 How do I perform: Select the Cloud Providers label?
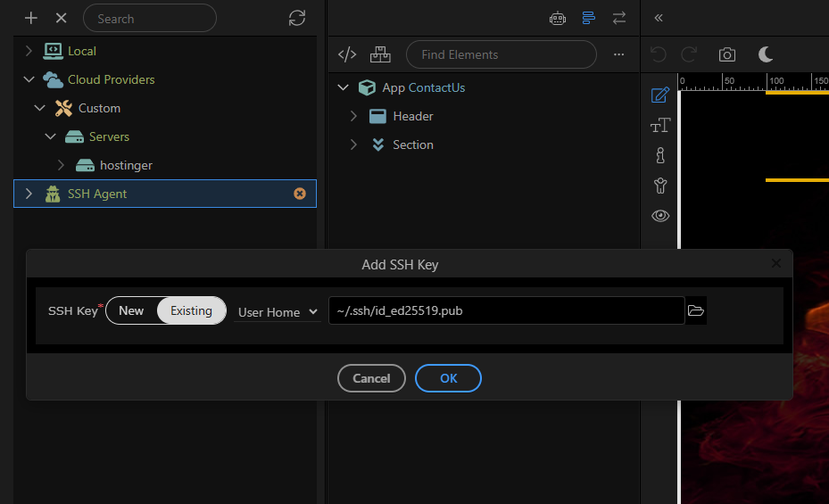click(111, 79)
